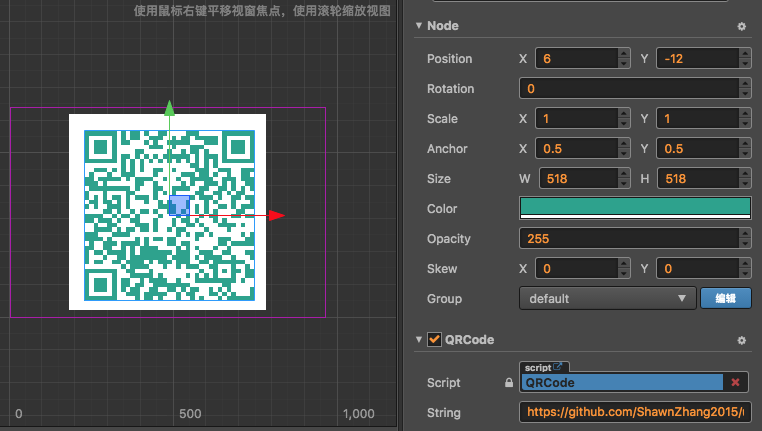Collapse the Node section triangle
The image size is (762, 431).
418,25
